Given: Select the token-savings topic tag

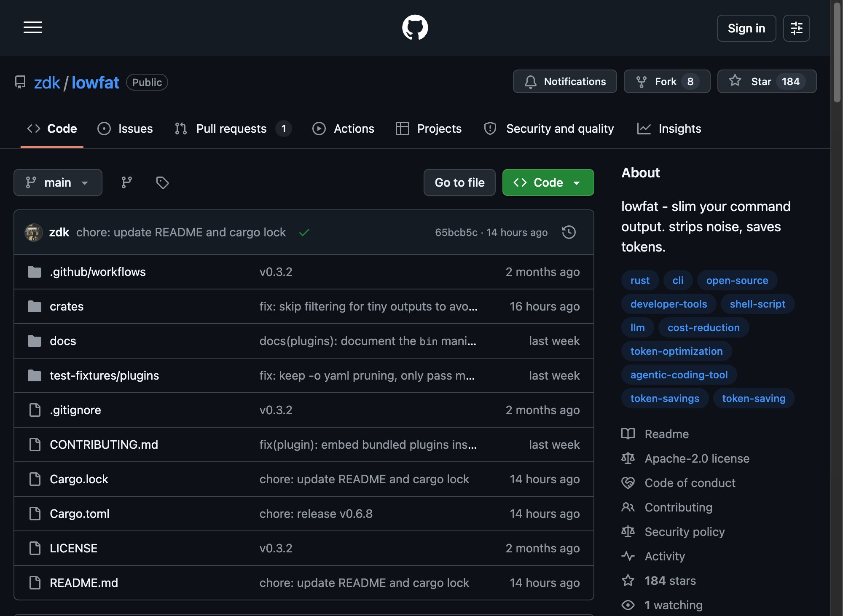Looking at the screenshot, I should pyautogui.click(x=665, y=398).
